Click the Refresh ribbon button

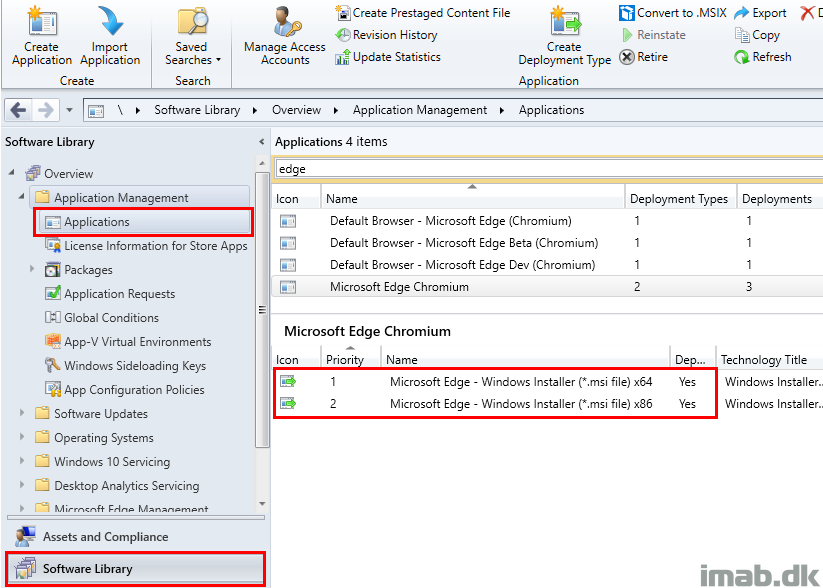[x=763, y=57]
